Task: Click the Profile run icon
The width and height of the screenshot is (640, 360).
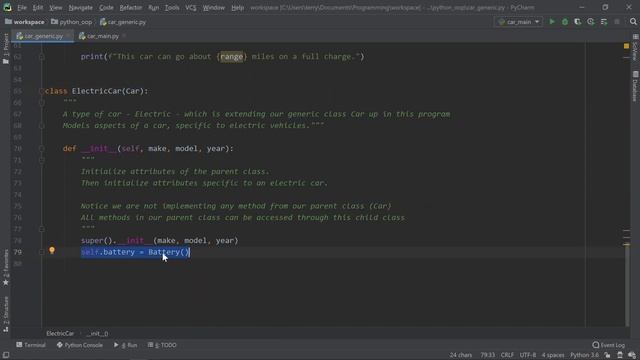Action: (591, 22)
